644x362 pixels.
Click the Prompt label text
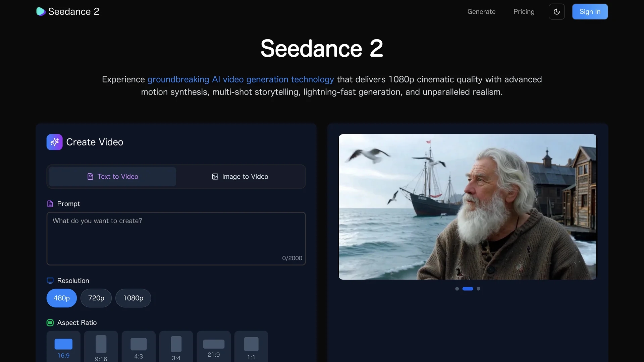coord(68,204)
